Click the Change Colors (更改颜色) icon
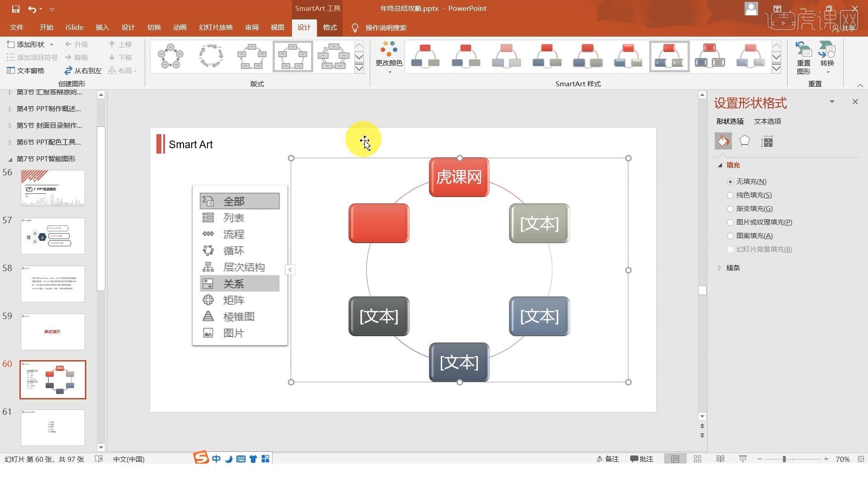The image size is (868, 488). 388,50
